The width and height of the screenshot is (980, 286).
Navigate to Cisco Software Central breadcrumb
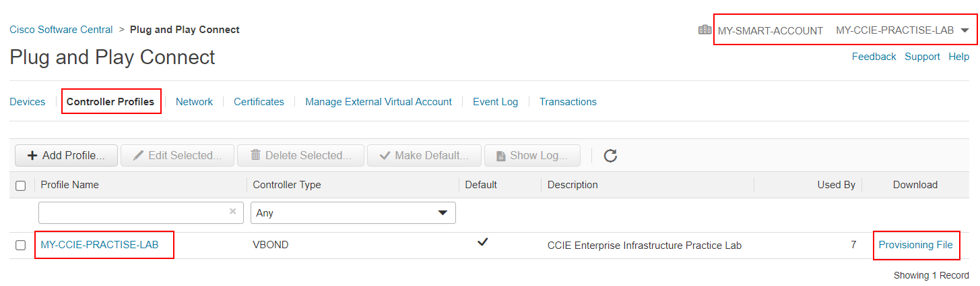pyautogui.click(x=61, y=30)
